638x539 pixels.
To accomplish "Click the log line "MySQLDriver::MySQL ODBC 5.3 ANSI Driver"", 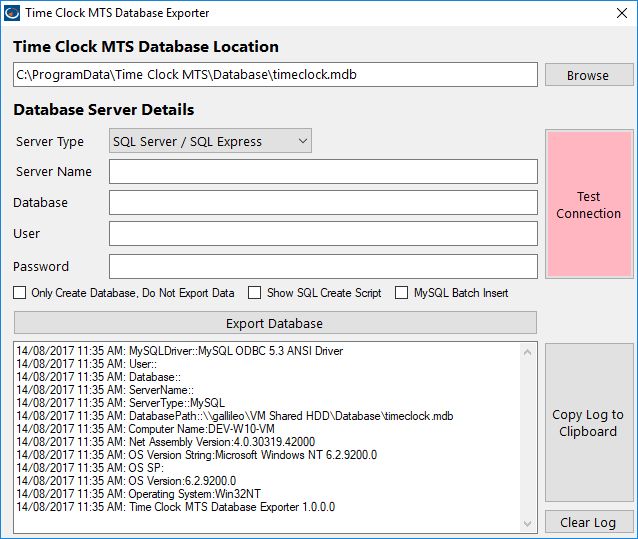I will (179, 351).
